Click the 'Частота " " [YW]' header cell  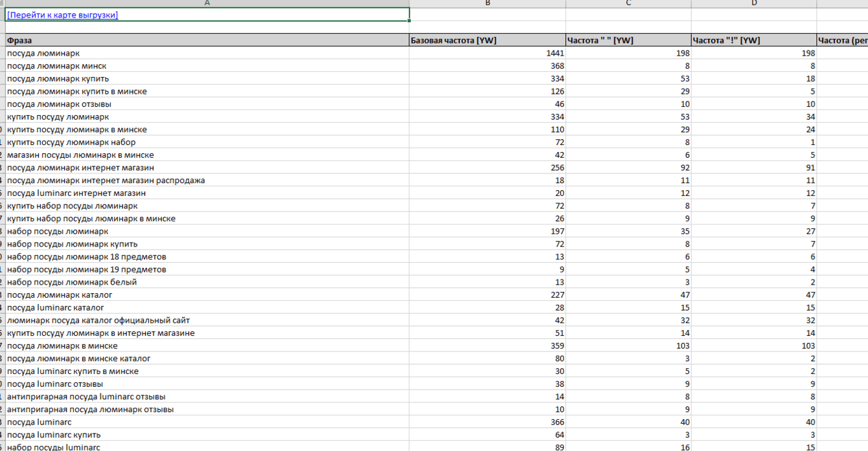click(x=628, y=40)
